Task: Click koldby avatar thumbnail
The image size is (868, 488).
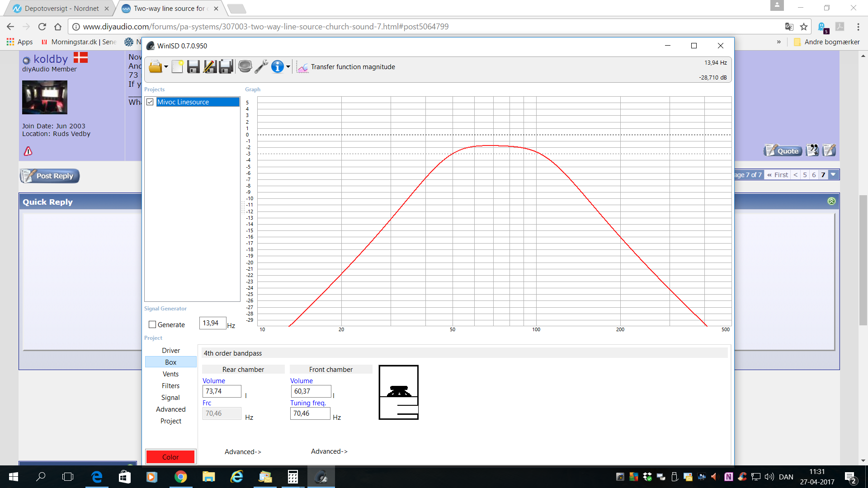Action: [x=45, y=97]
